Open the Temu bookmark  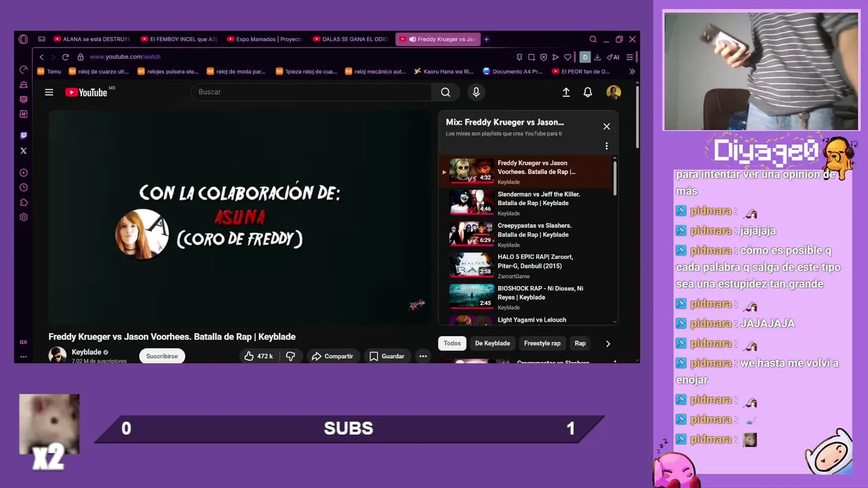click(49, 71)
